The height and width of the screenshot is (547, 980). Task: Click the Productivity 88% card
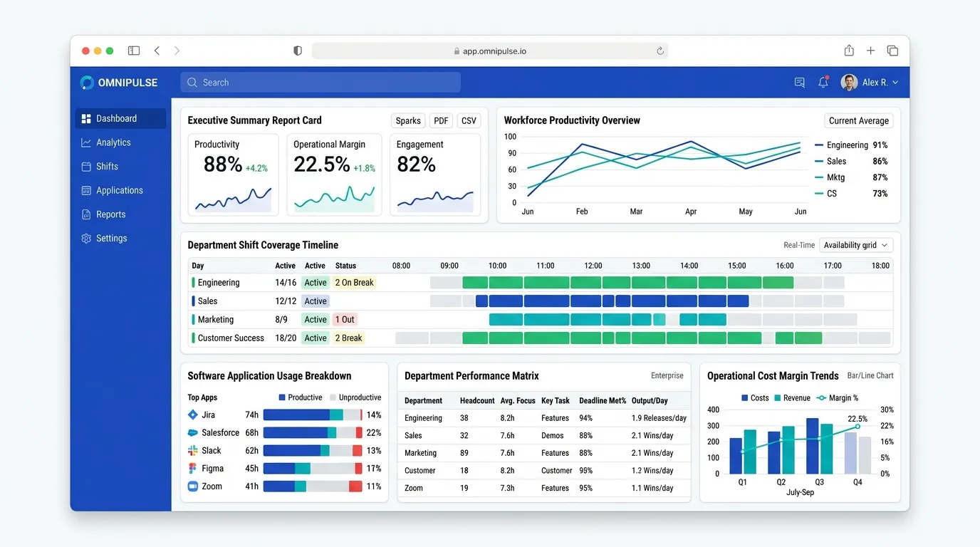pyautogui.click(x=233, y=174)
